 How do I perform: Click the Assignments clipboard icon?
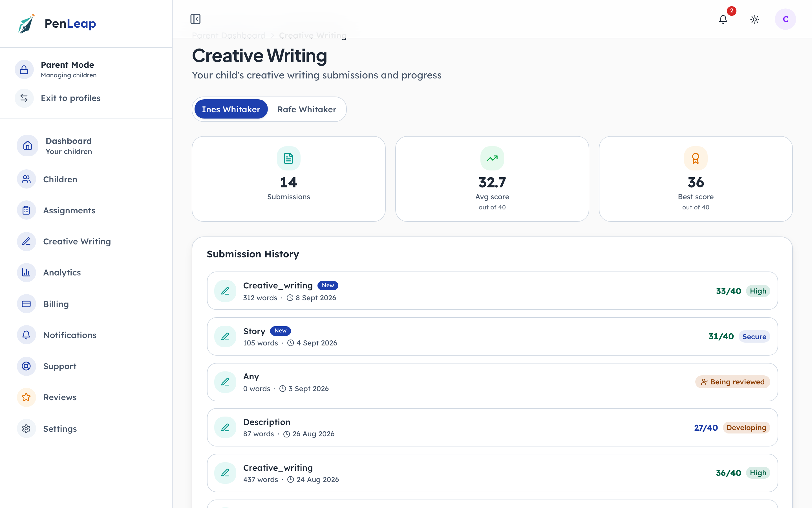tap(27, 210)
